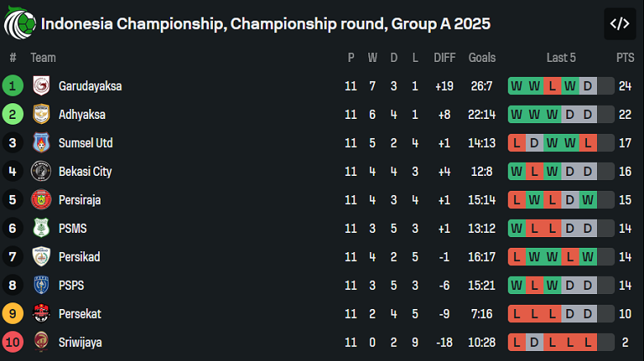Open the Sriwijaya team name link
Image resolution: width=644 pixels, height=361 pixels.
tap(80, 342)
